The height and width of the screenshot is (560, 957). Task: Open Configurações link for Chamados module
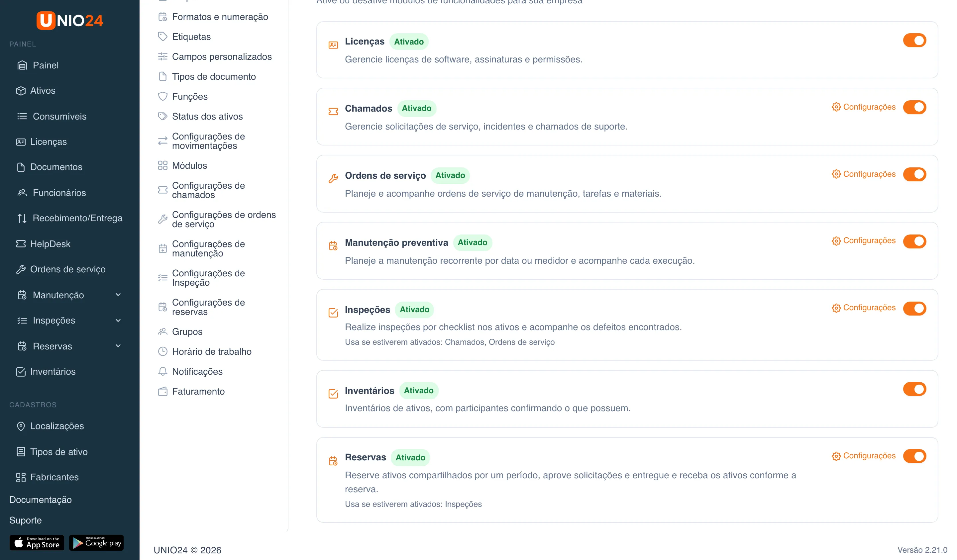coord(863,107)
